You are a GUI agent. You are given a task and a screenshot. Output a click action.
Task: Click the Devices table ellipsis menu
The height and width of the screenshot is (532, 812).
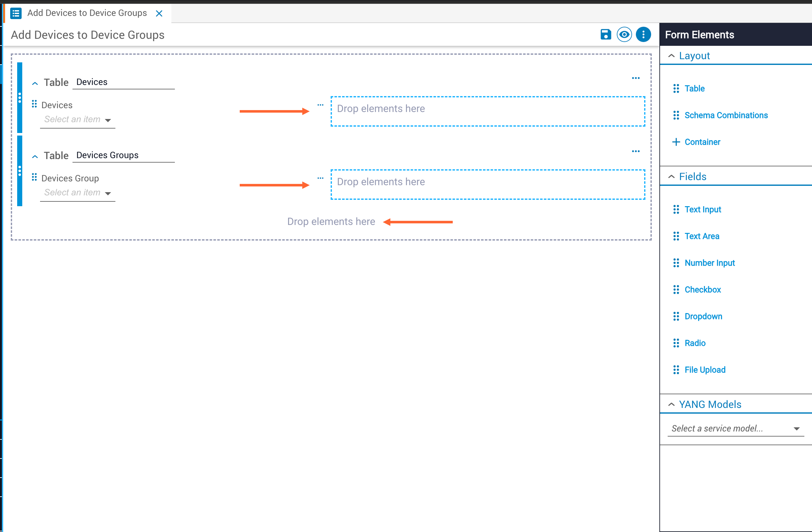[636, 78]
